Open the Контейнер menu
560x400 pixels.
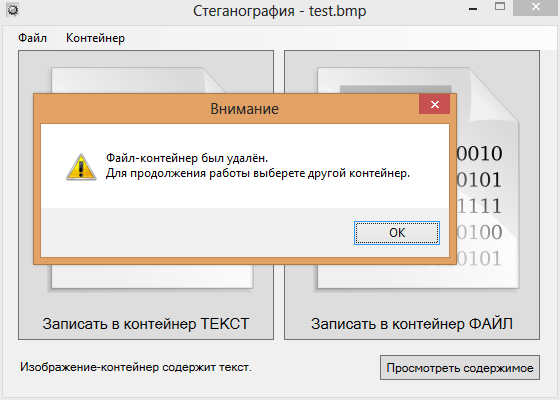coord(95,38)
